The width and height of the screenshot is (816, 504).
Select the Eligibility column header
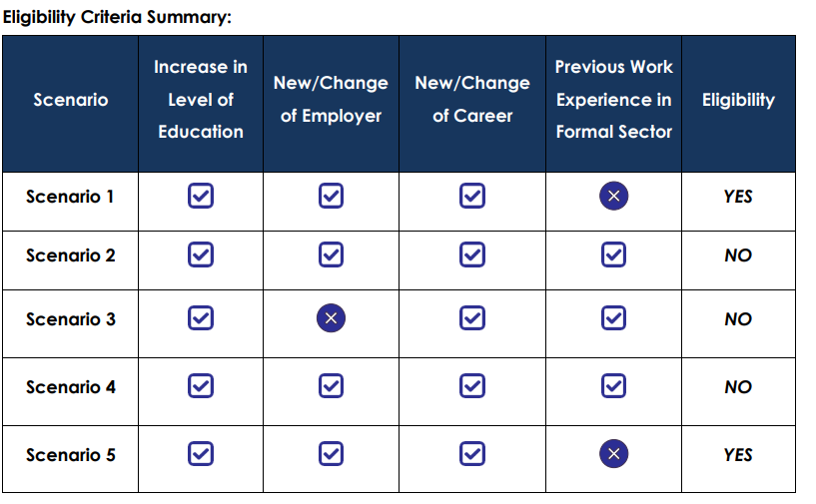click(738, 100)
